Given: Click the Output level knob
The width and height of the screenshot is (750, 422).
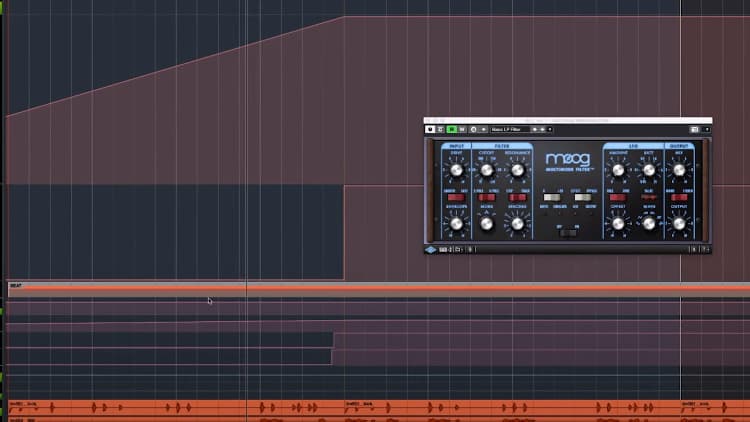Looking at the screenshot, I should (679, 223).
